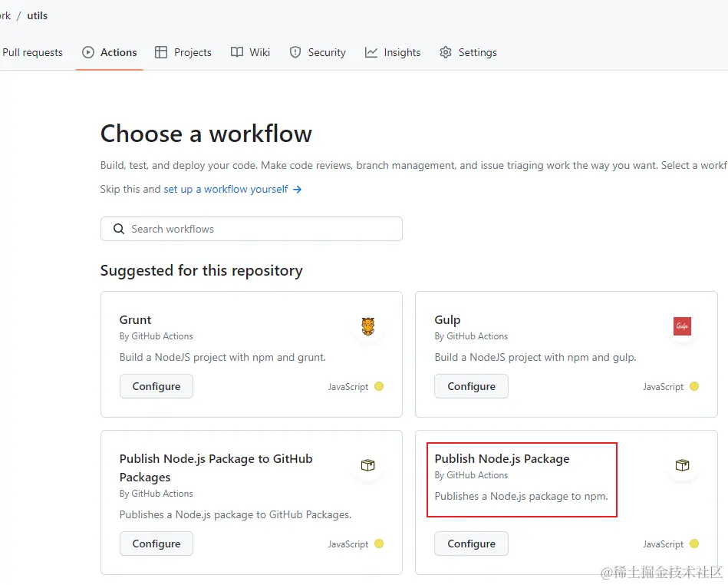Click the Grunt tiger icon

pos(367,326)
